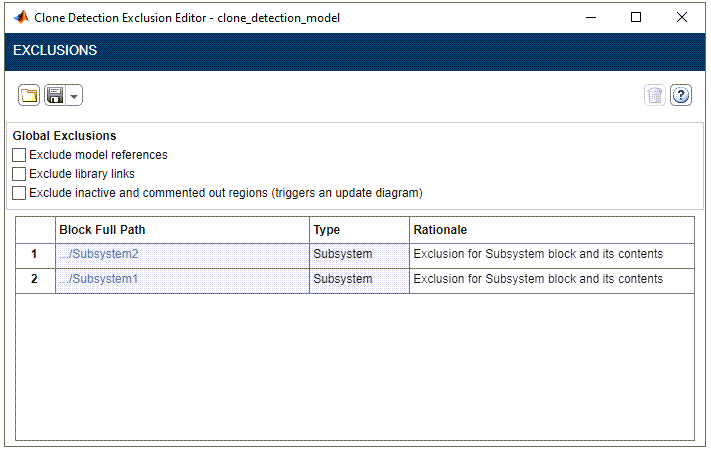Select row number 1 in the table
This screenshot has width=711, height=451.
35,254
